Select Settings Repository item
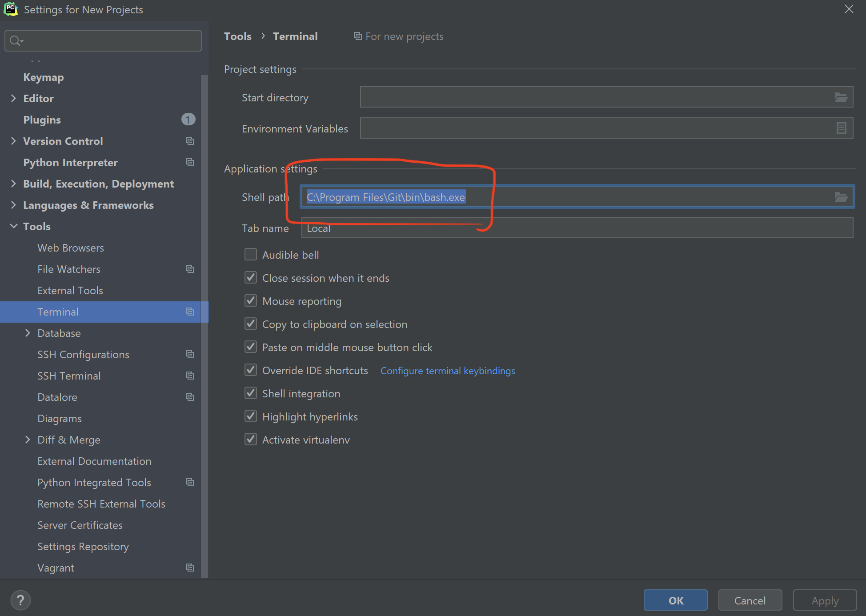The height and width of the screenshot is (616, 866). coord(83,547)
